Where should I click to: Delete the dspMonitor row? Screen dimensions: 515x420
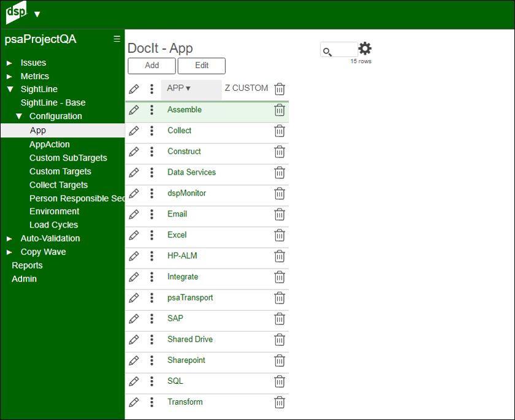[x=280, y=194]
